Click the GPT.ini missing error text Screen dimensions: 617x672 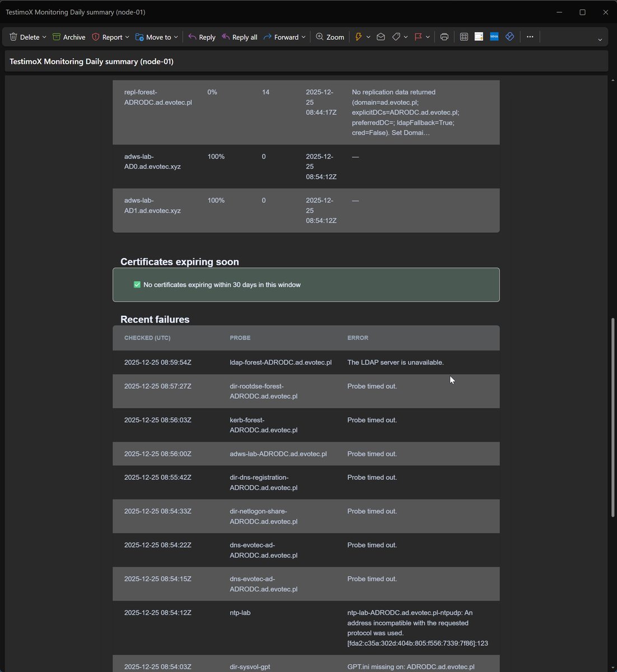click(x=411, y=666)
